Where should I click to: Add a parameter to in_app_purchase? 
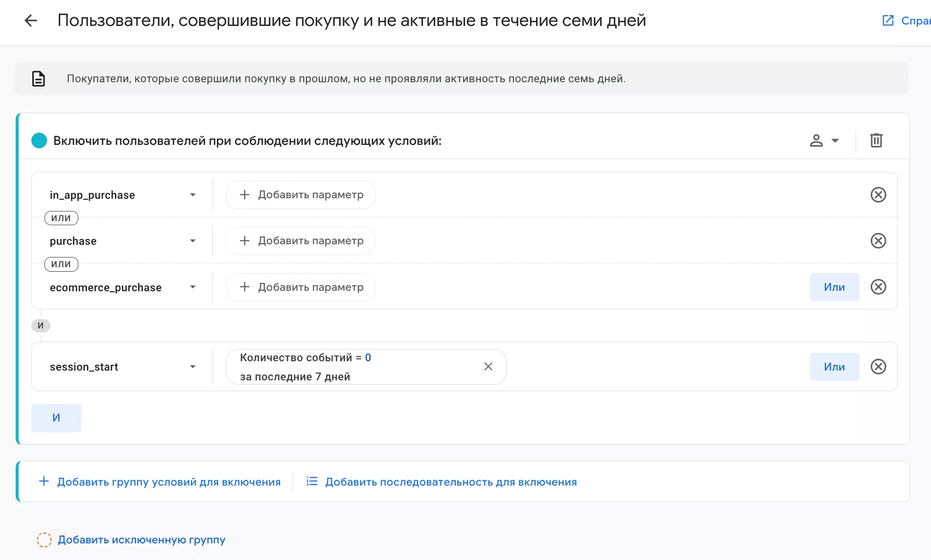tap(300, 194)
